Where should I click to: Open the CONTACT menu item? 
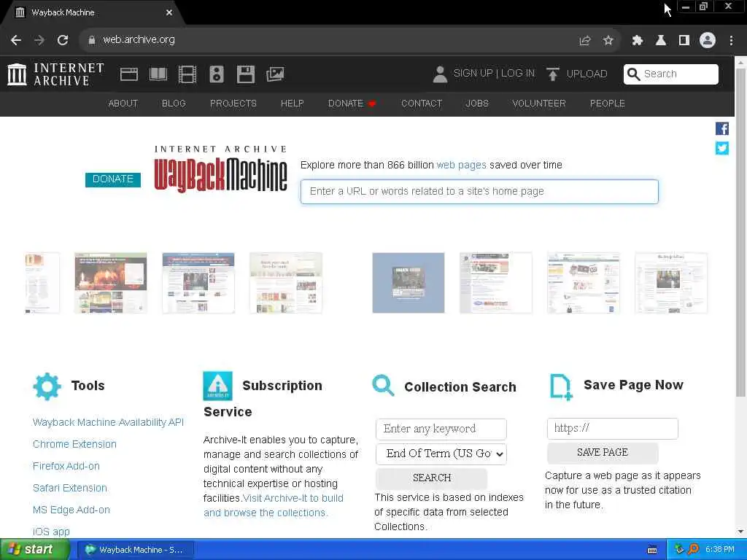pos(422,104)
